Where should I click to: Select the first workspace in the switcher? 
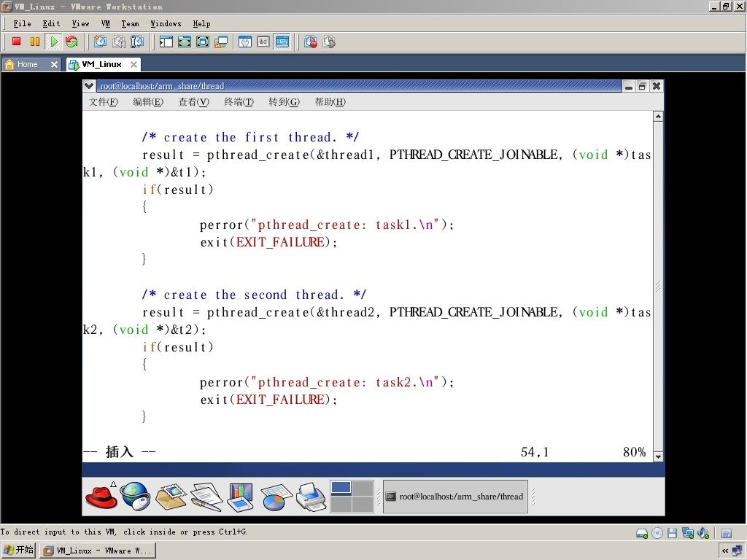[341, 488]
